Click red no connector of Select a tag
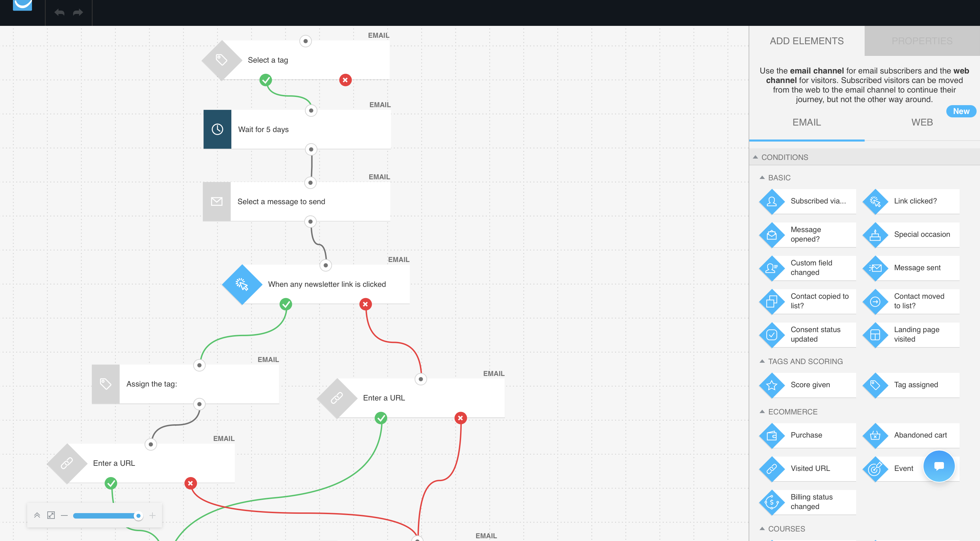The height and width of the screenshot is (541, 980). pyautogui.click(x=345, y=80)
